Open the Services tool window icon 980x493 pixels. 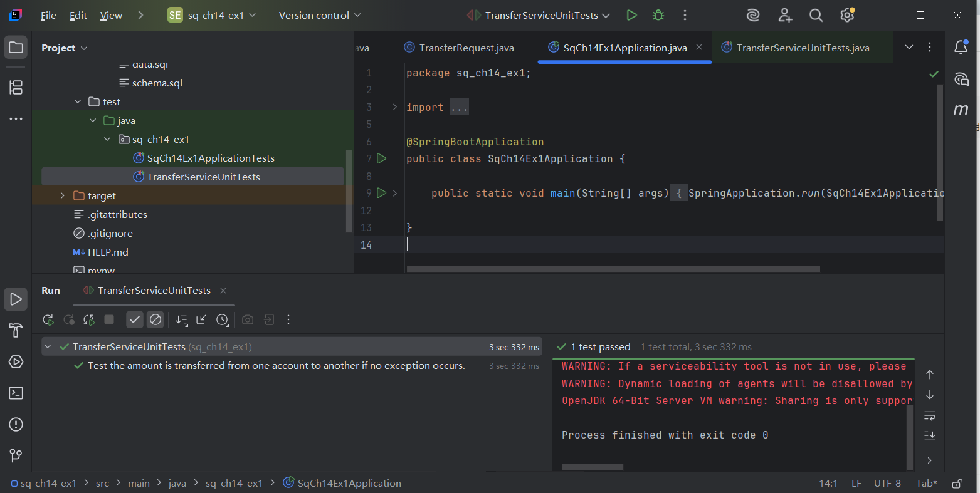[16, 362]
